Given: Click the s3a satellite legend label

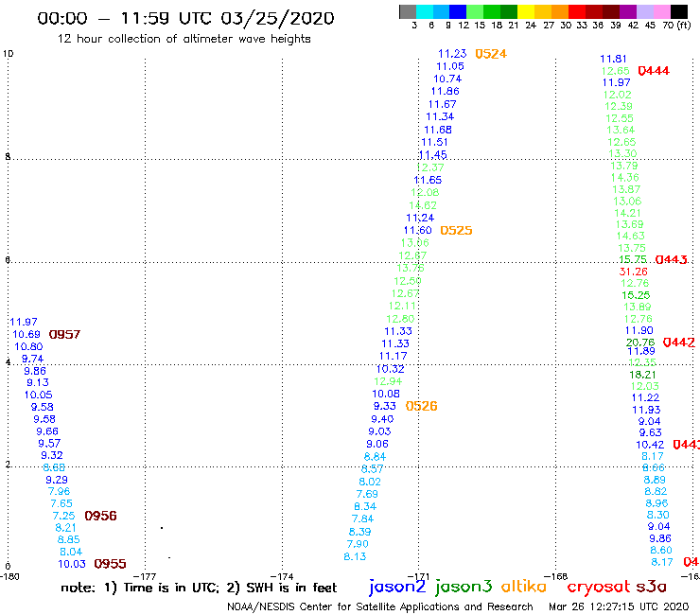Looking at the screenshot, I should (651, 587).
